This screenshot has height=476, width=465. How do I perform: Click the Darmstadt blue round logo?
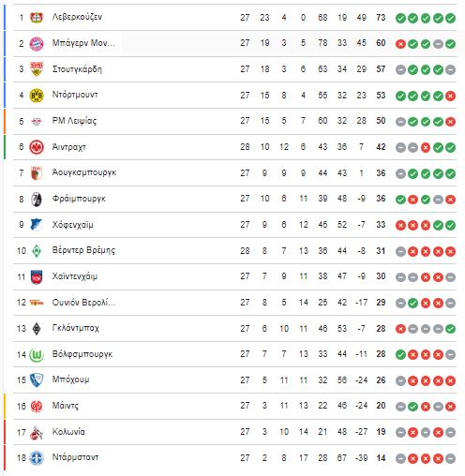(x=37, y=458)
